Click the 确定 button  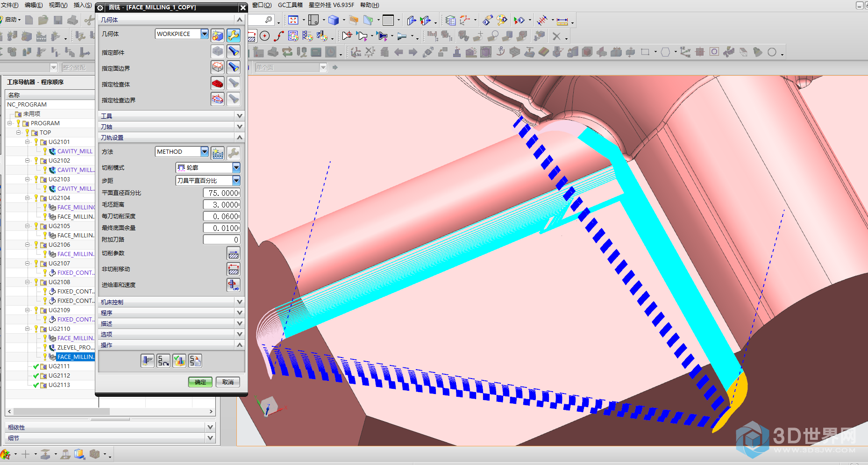pos(200,382)
